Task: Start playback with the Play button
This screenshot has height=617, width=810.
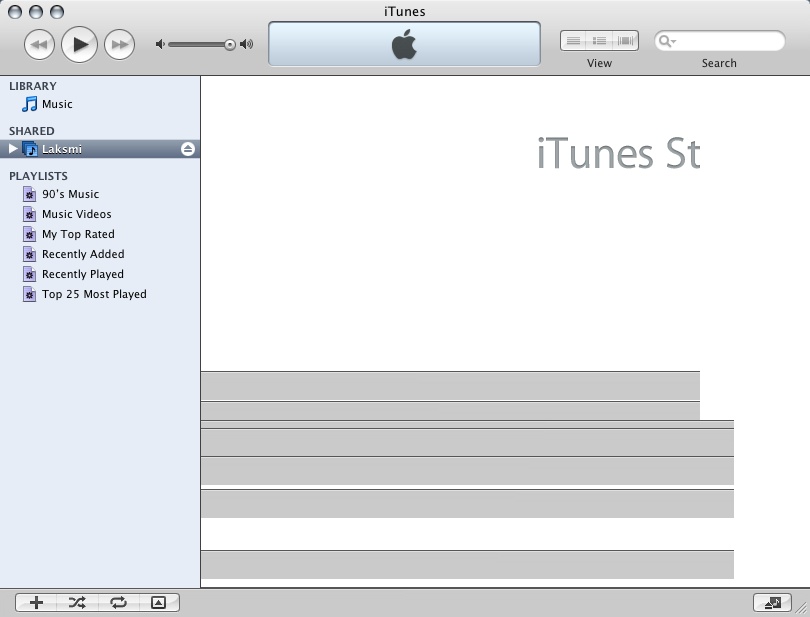Action: point(79,44)
